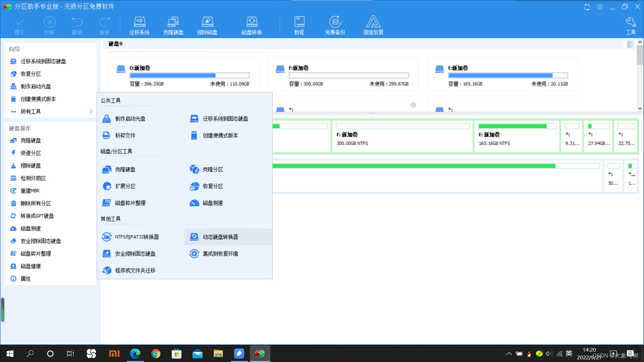The height and width of the screenshot is (362, 644).
Task: Open Microsoft Edge from the taskbar
Action: point(135,353)
